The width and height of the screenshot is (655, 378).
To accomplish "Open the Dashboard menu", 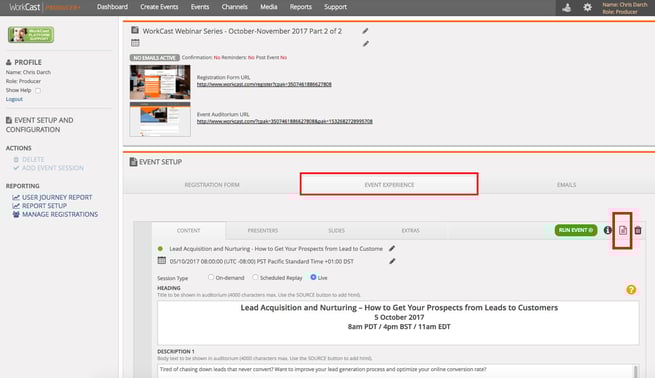I will point(112,7).
